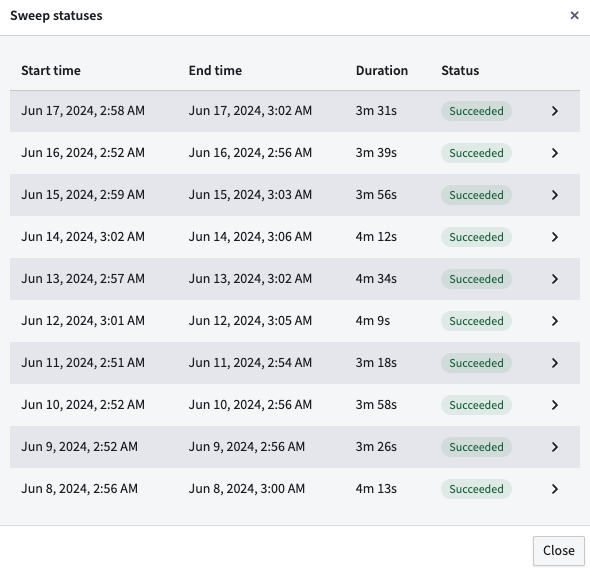This screenshot has width=590, height=573.
Task: Select start time Jun 8, 2024, 2:56 AM
Action: [x=79, y=489]
